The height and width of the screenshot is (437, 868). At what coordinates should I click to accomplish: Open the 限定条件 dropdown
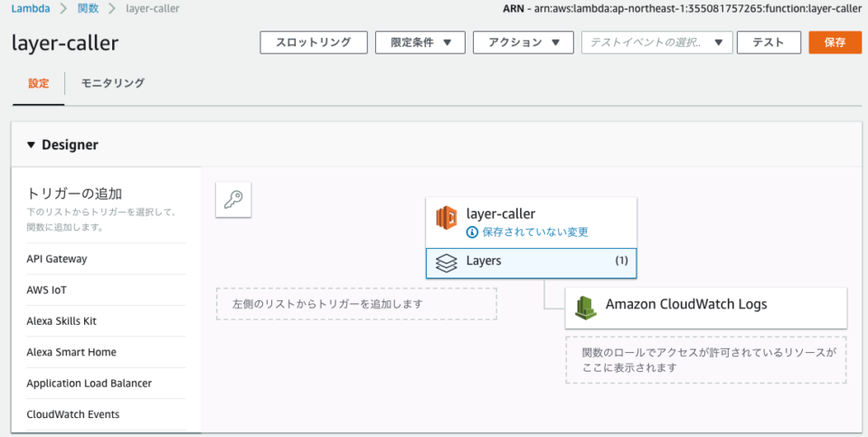(420, 43)
